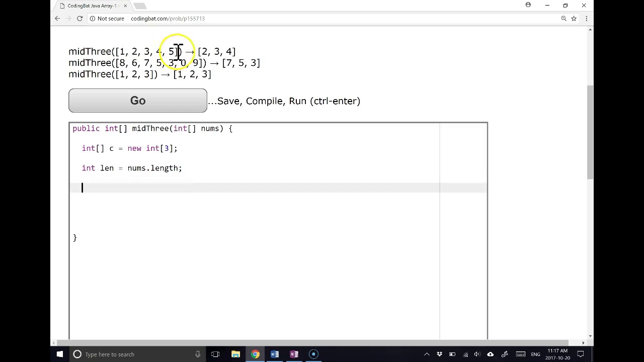The height and width of the screenshot is (362, 644).
Task: Click the Cortana search box
Action: click(137, 354)
